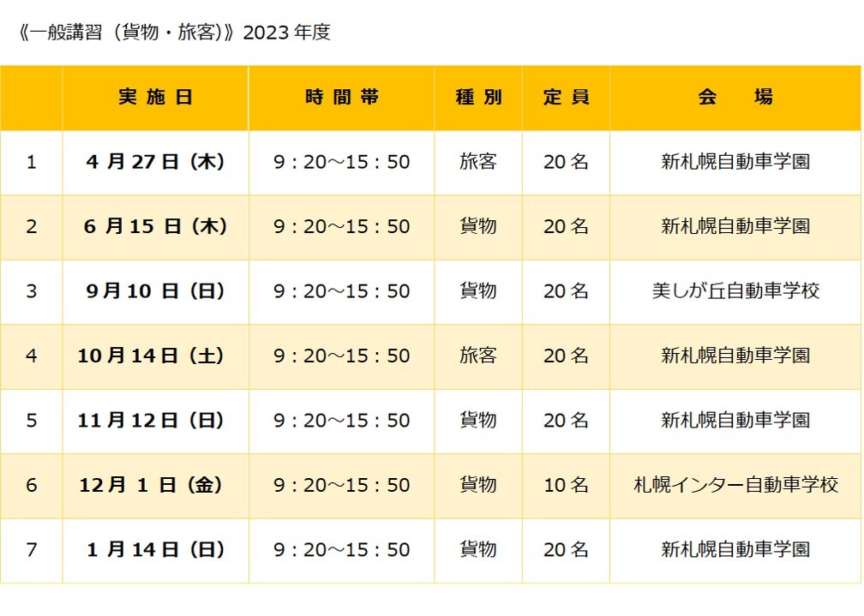864x616 pixels.
Task: Click the 時間帯 column header
Action: 341,98
